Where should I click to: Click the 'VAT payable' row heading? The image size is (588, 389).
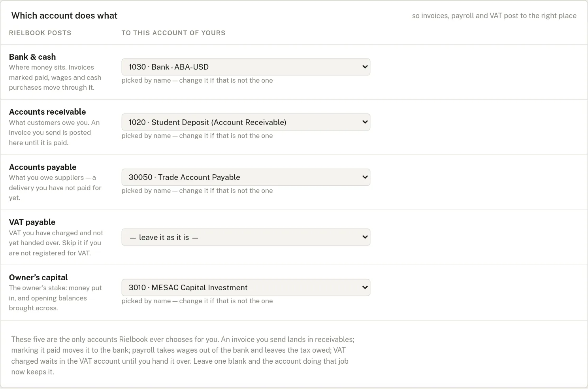point(32,222)
